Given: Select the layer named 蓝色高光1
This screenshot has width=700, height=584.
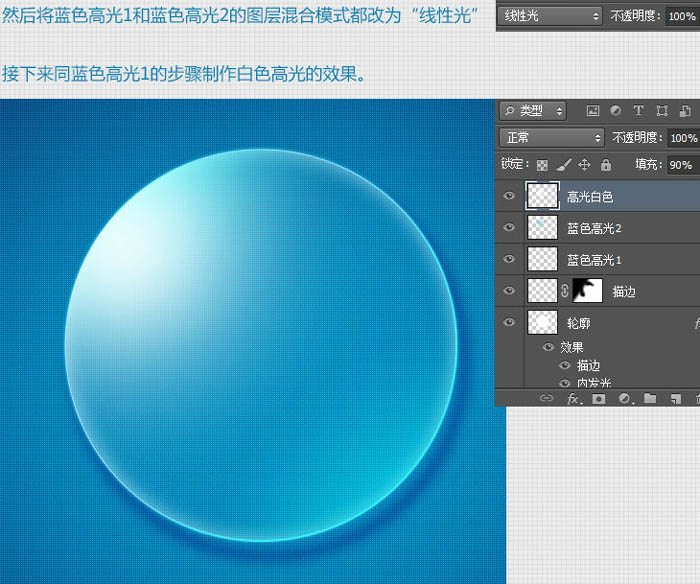Looking at the screenshot, I should (x=594, y=260).
